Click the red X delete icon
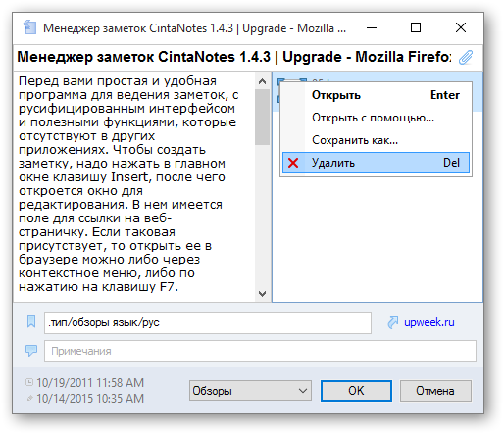Image resolution: width=504 pixels, height=434 pixels. (x=293, y=163)
